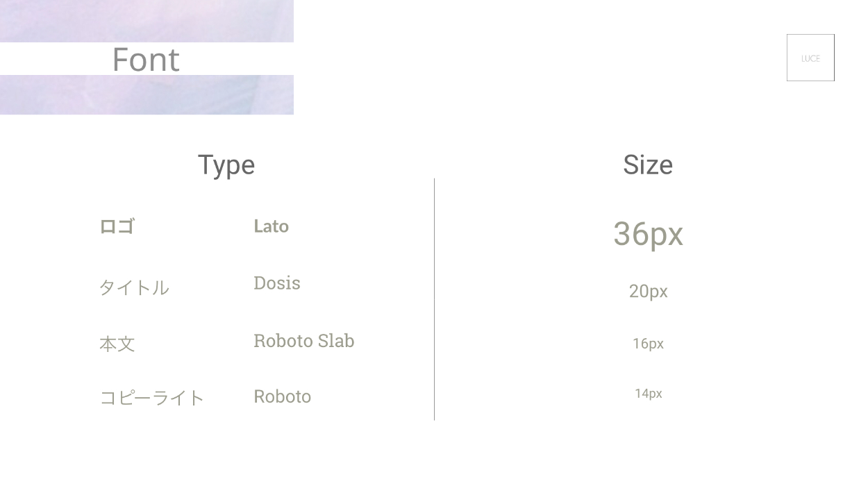Select the Size column heading

648,165
